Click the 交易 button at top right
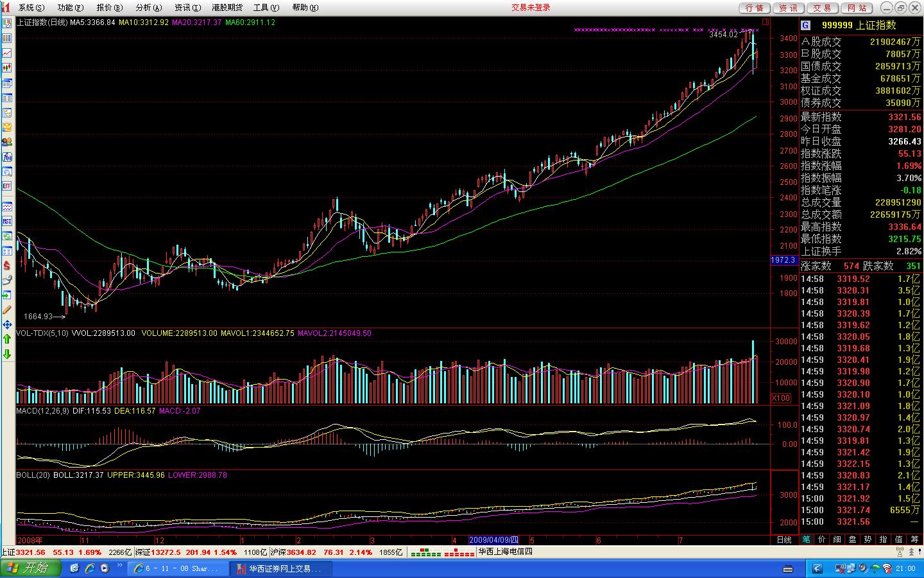This screenshot has width=924, height=578. pyautogui.click(x=823, y=8)
